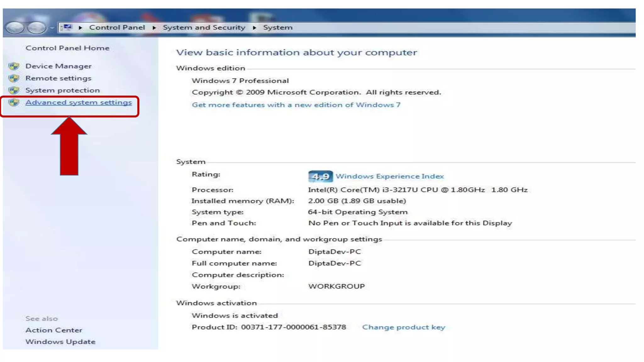Open Advanced system settings link
This screenshot has height=362, width=644.
(x=79, y=102)
